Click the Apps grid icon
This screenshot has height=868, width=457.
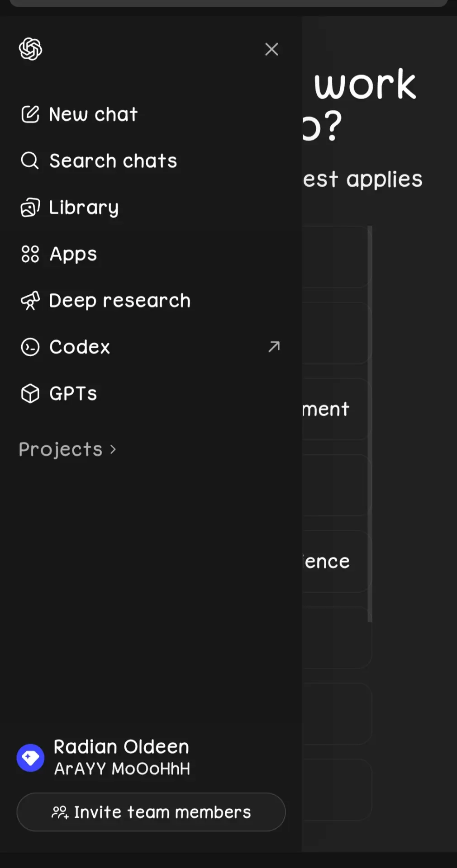coord(30,254)
